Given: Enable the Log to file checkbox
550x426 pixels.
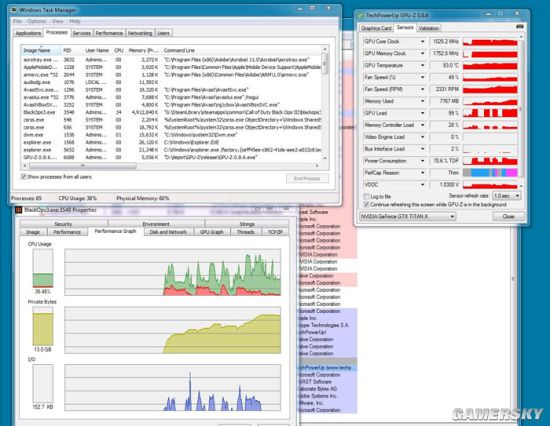Looking at the screenshot, I should pos(367,197).
